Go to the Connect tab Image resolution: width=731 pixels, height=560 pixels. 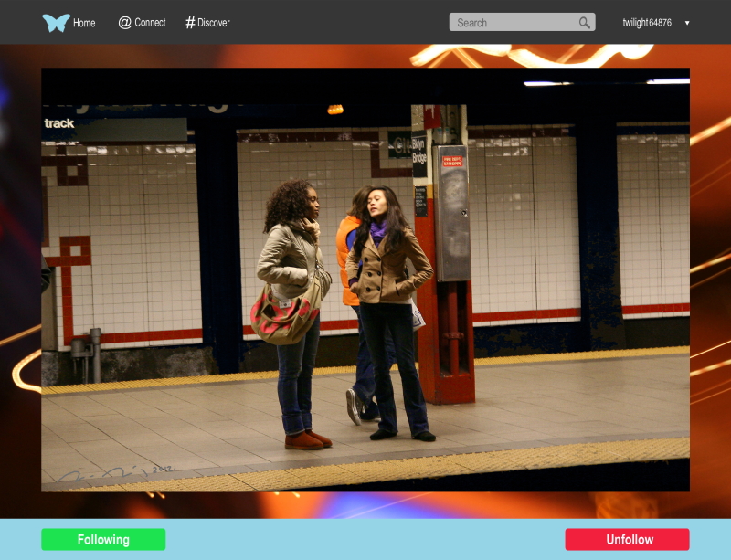150,22
